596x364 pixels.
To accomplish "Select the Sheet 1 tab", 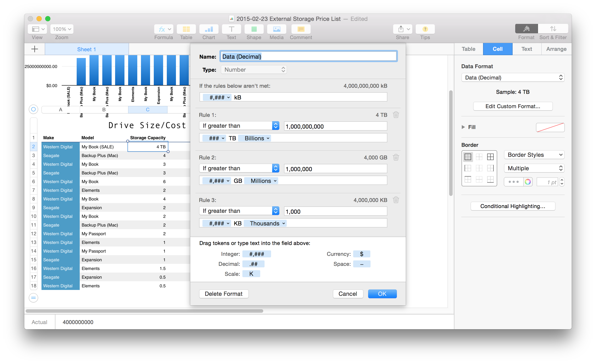I will (87, 49).
